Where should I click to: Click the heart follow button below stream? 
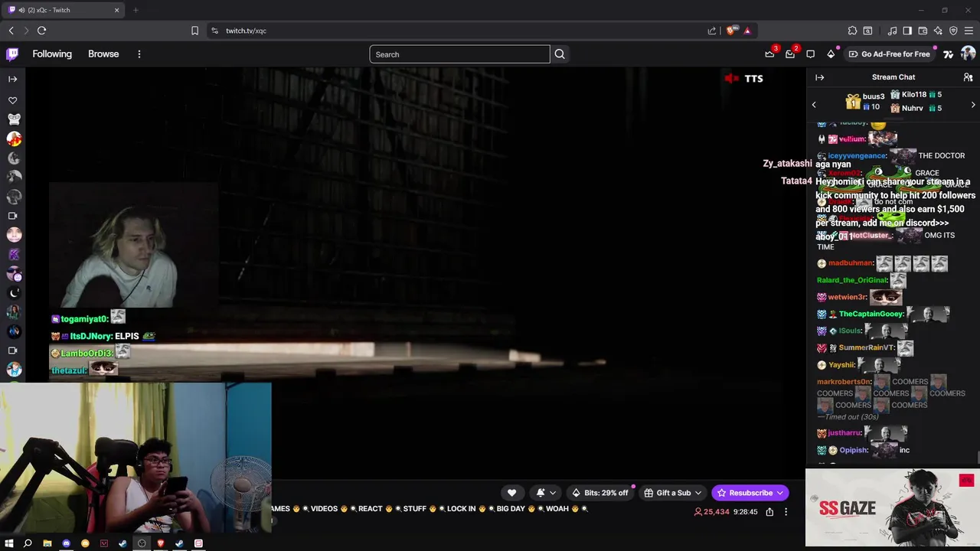[511, 493]
